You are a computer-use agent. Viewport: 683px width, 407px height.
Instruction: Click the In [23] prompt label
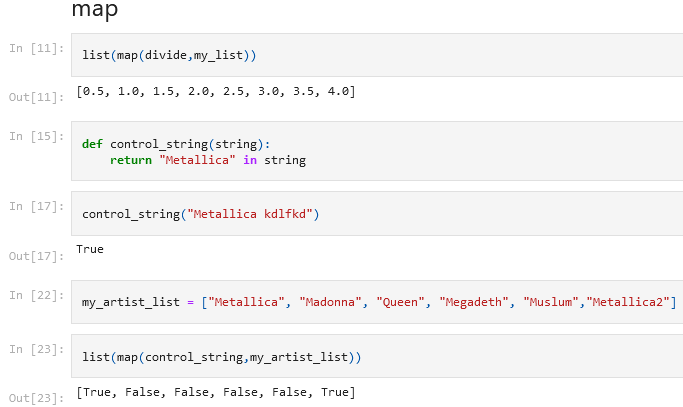click(37, 349)
